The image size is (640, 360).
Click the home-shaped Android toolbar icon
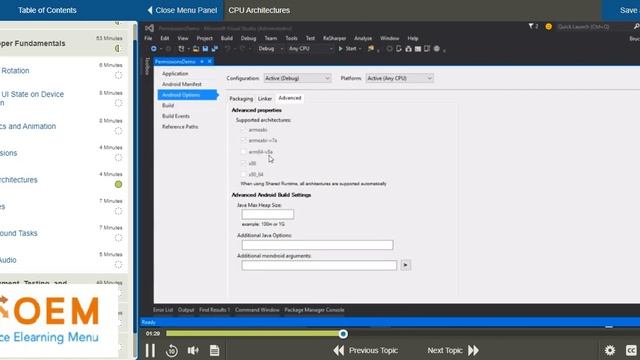tap(408, 49)
